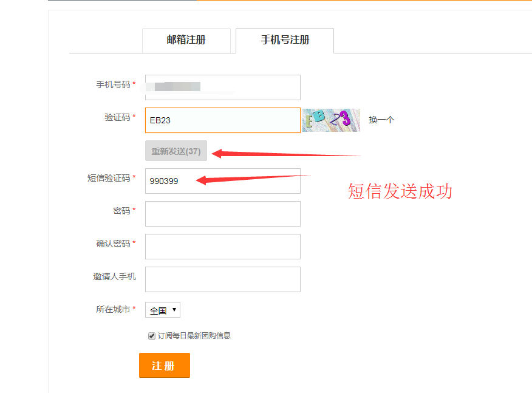The image size is (532, 393).
Task: Click the 订阅每日最新团购信息 label text
Action: [x=194, y=336]
